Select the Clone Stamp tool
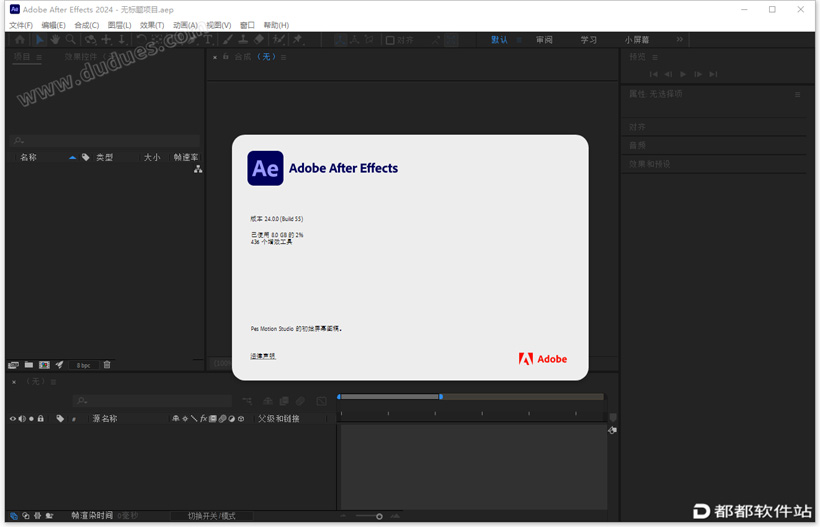This screenshot has width=820, height=527. point(243,40)
